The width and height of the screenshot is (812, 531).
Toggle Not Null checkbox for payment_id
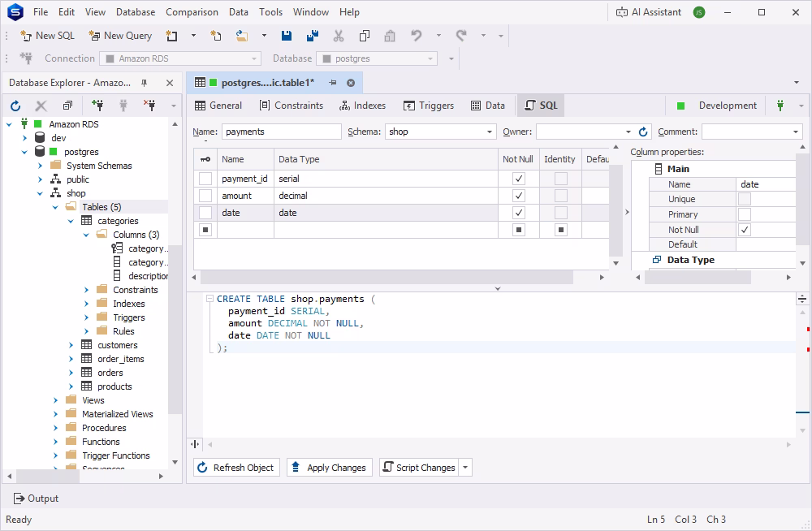(x=518, y=179)
